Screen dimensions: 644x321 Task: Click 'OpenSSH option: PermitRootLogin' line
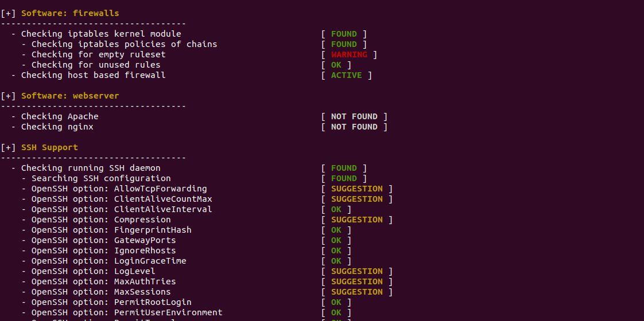(111, 302)
